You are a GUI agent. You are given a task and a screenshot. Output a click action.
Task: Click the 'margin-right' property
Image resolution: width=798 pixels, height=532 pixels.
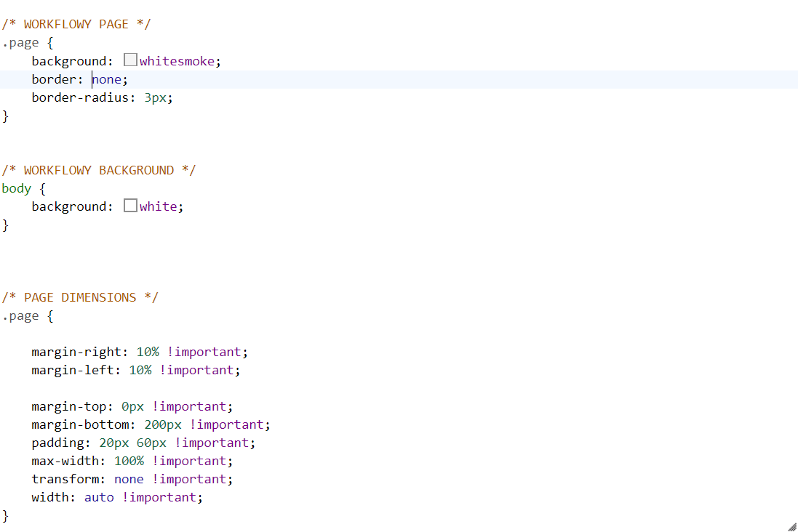(76, 352)
